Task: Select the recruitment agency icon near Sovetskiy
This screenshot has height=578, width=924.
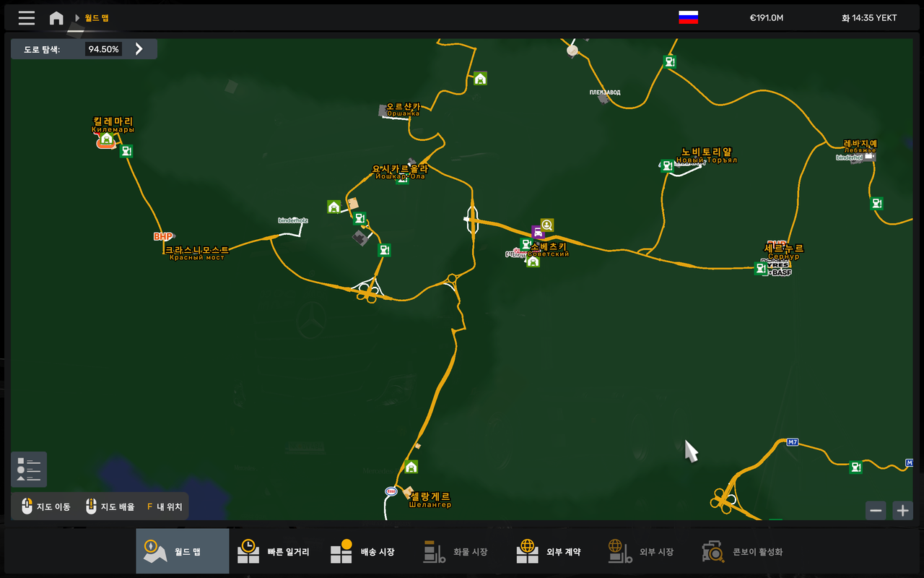Action: [x=546, y=225]
